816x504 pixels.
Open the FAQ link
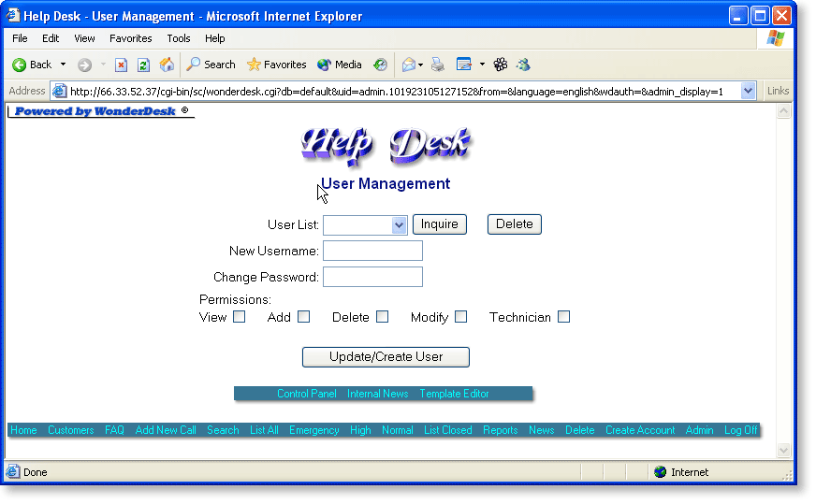point(114,430)
